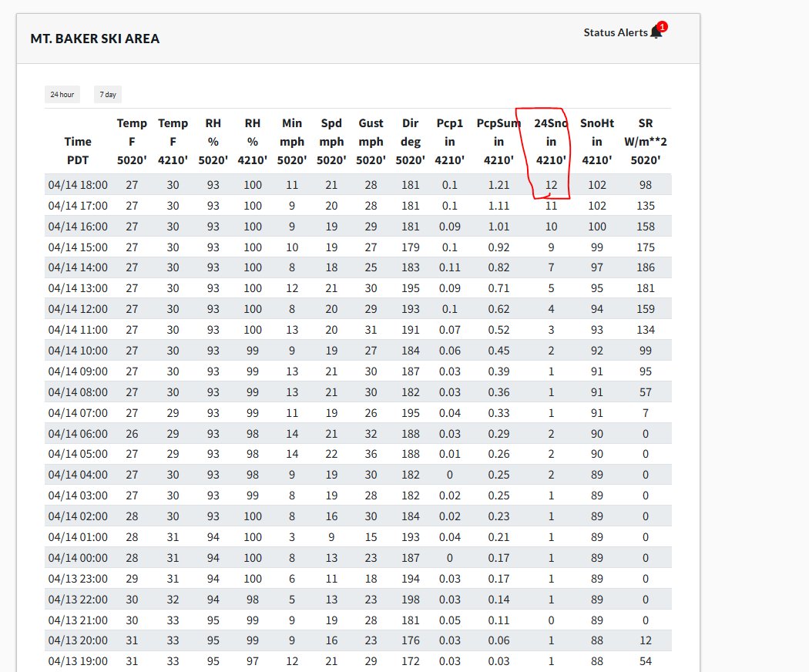Select the 04/13 22:00 time cell

point(78,600)
